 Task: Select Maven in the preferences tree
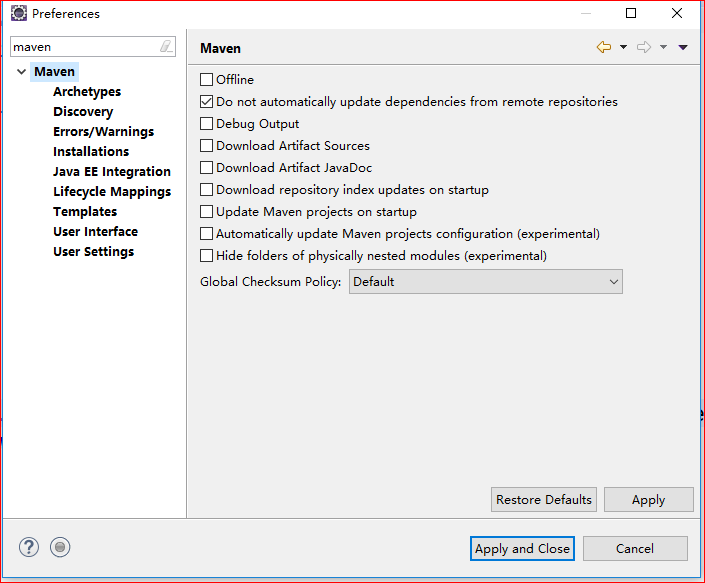pyautogui.click(x=54, y=71)
